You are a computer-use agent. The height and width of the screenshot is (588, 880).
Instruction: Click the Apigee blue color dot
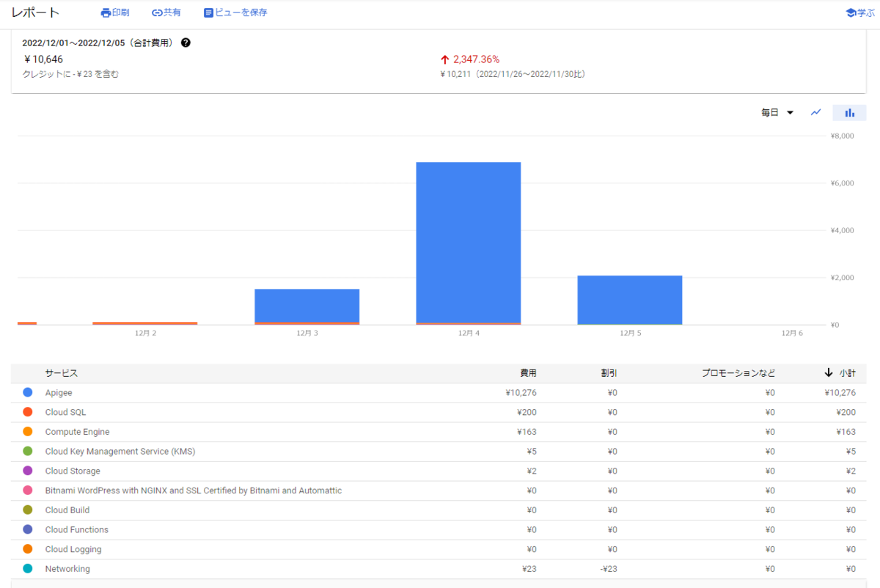pos(28,393)
